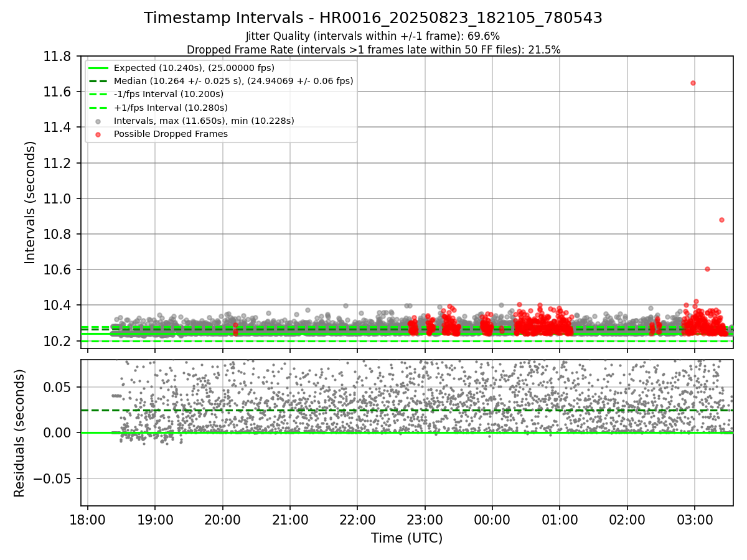Click legend entry 'Intervals, max (11.650s), min (10.228s)'
This screenshot has width=747, height=560.
pos(204,121)
